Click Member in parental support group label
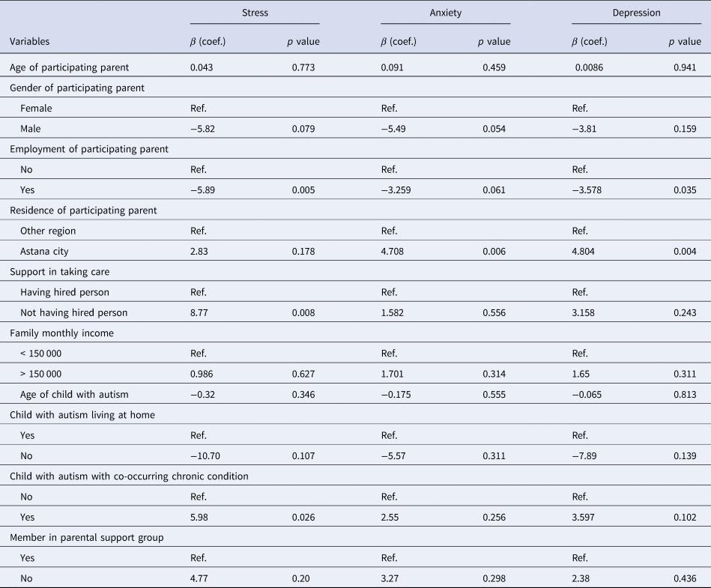The image size is (711, 588). 85,537
